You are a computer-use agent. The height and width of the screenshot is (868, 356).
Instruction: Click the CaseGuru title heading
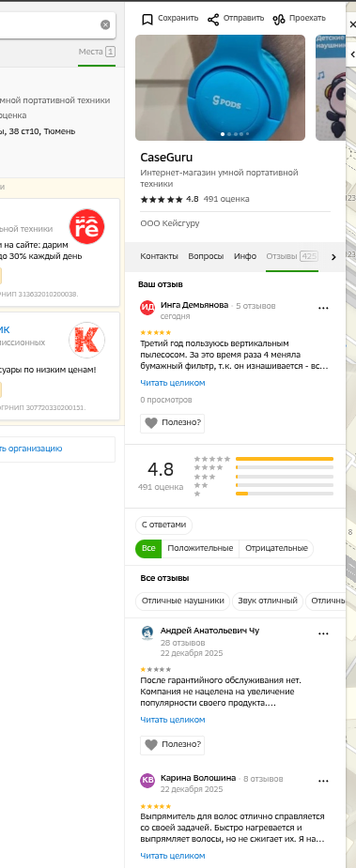tap(166, 158)
